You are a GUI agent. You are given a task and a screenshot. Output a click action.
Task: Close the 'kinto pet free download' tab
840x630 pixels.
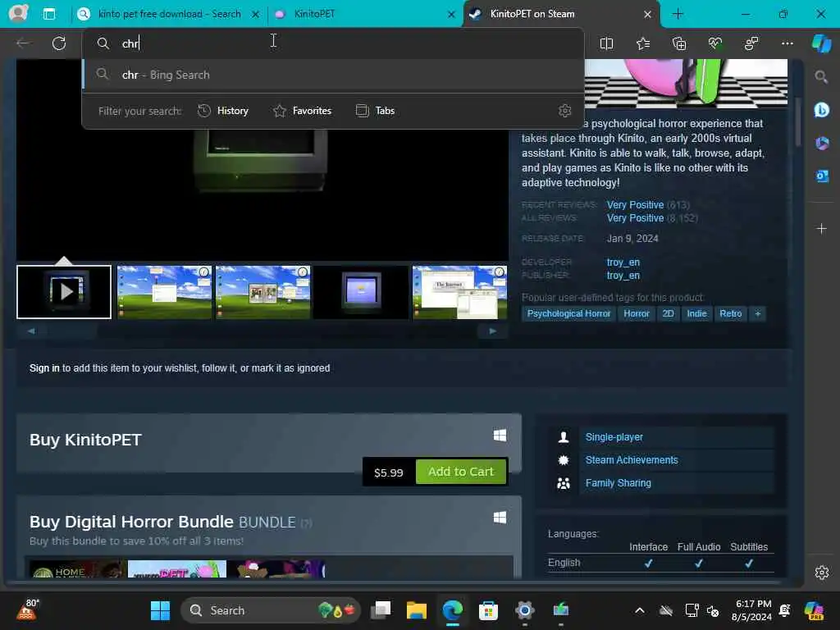coord(256,15)
